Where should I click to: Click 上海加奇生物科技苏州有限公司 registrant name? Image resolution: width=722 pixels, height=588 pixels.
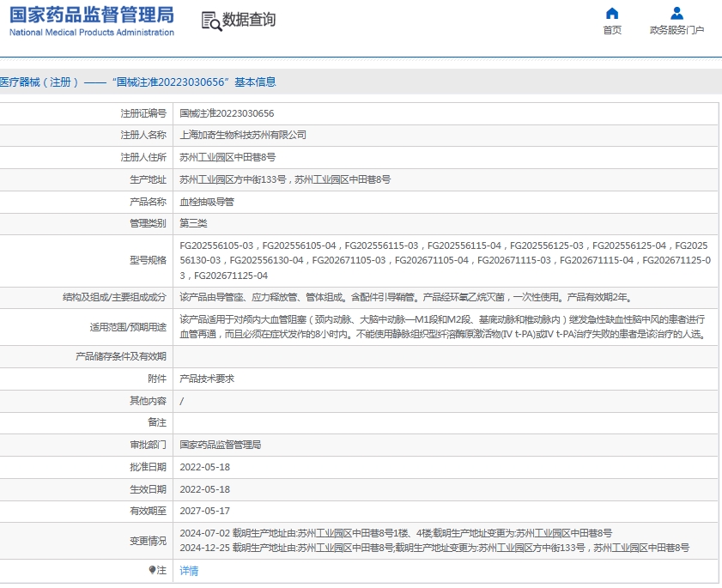coord(243,135)
